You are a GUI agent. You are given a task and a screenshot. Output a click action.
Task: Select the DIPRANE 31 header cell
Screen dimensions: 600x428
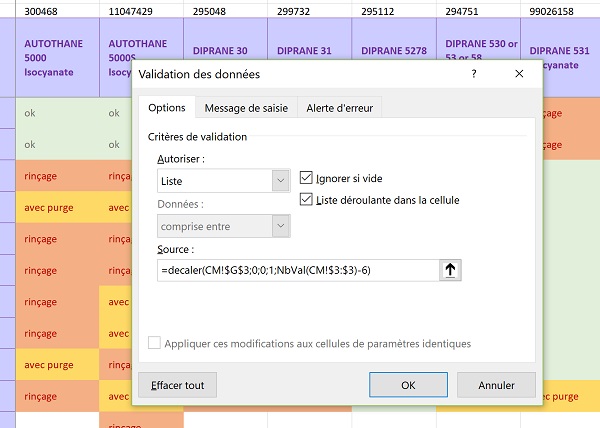click(310, 39)
